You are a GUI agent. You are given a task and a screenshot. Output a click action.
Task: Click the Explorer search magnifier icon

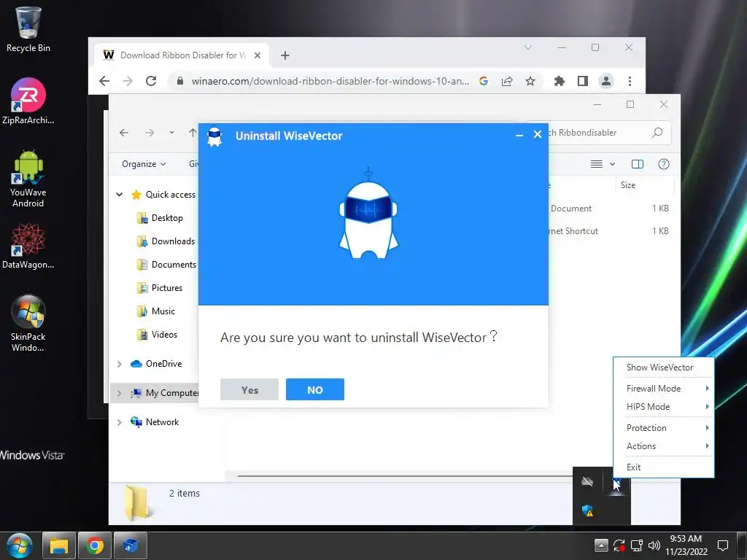tap(657, 133)
